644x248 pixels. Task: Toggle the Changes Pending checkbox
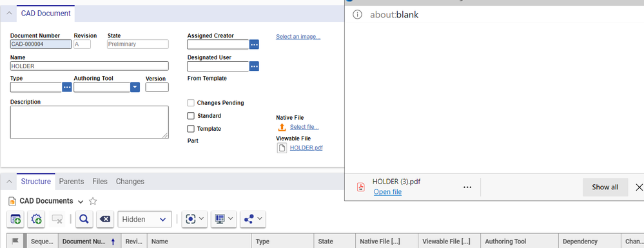coord(191,103)
